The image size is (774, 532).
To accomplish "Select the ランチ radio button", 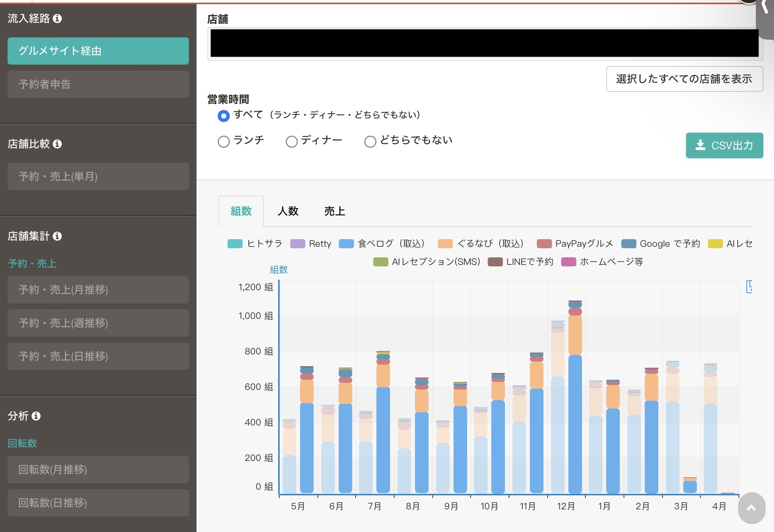I will tap(224, 142).
